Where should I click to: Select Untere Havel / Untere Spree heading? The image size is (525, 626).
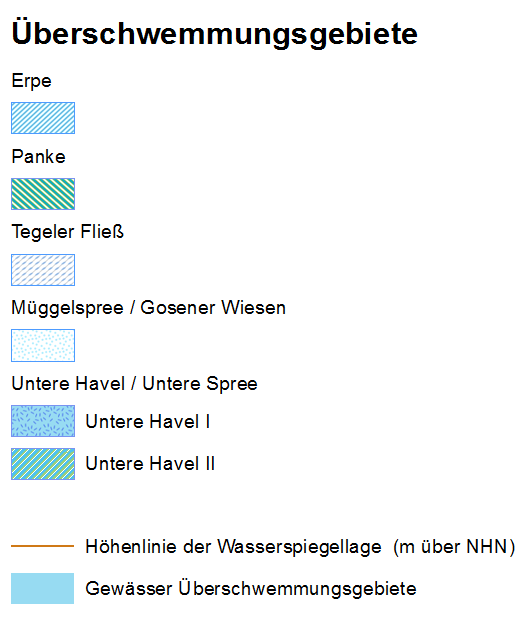(135, 384)
